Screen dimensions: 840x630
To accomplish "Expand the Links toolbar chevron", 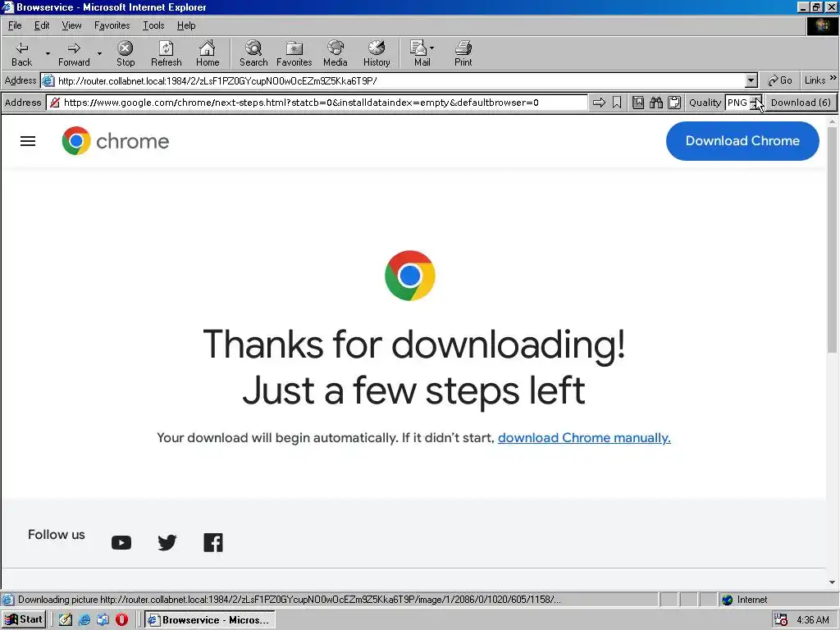I will [x=833, y=78].
